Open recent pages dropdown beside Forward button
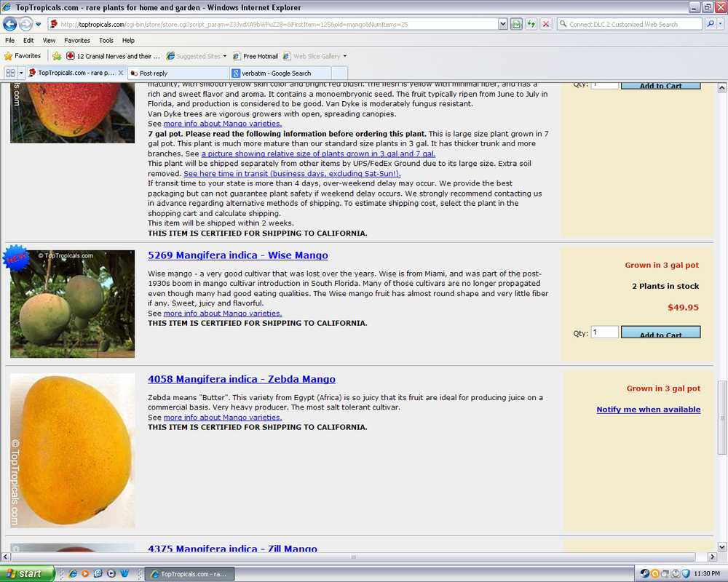The width and height of the screenshot is (728, 582). (39, 24)
